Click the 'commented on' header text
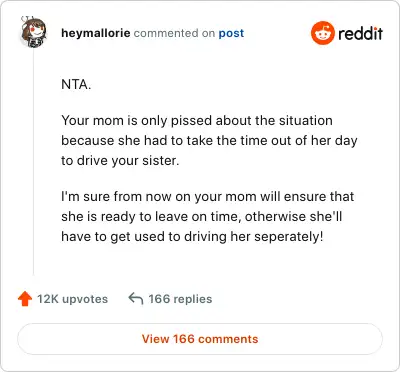 click(174, 33)
